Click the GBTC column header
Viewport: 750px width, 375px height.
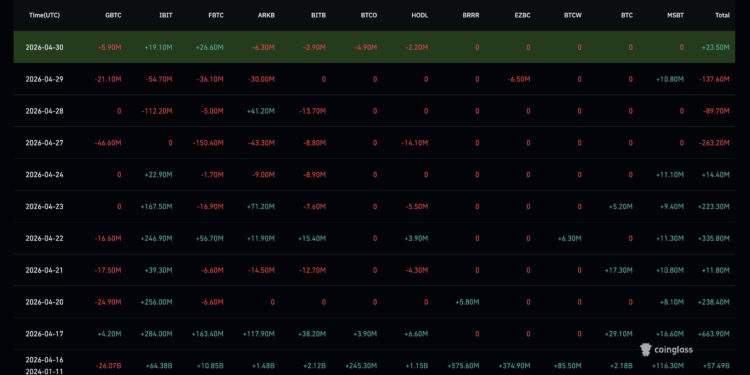tap(113, 15)
